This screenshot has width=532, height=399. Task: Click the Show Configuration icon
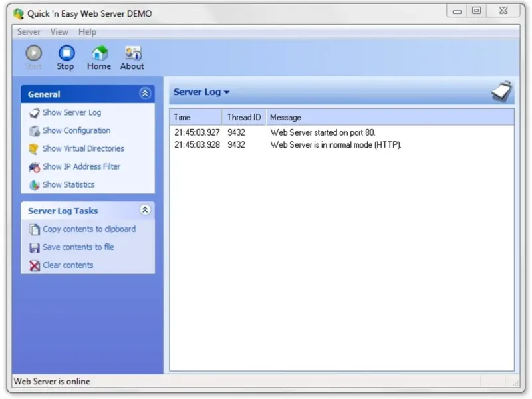click(35, 131)
